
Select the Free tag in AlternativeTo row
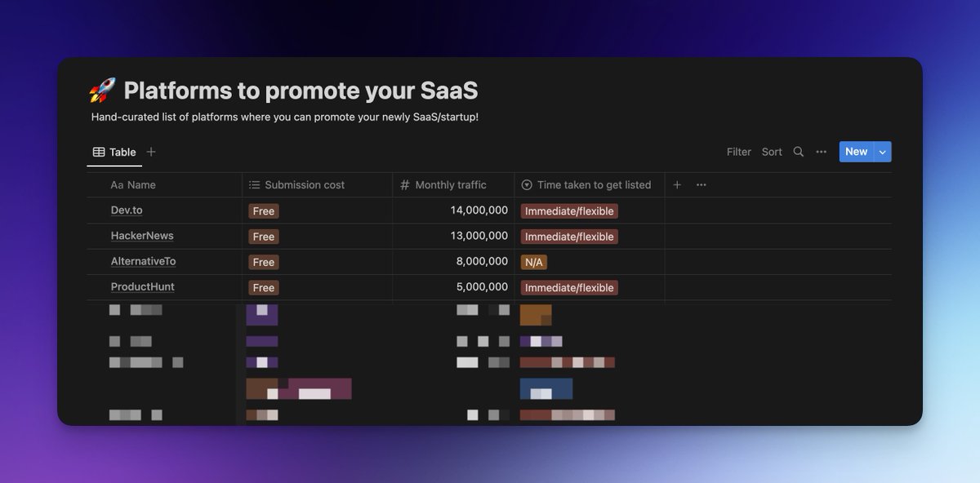click(x=264, y=262)
